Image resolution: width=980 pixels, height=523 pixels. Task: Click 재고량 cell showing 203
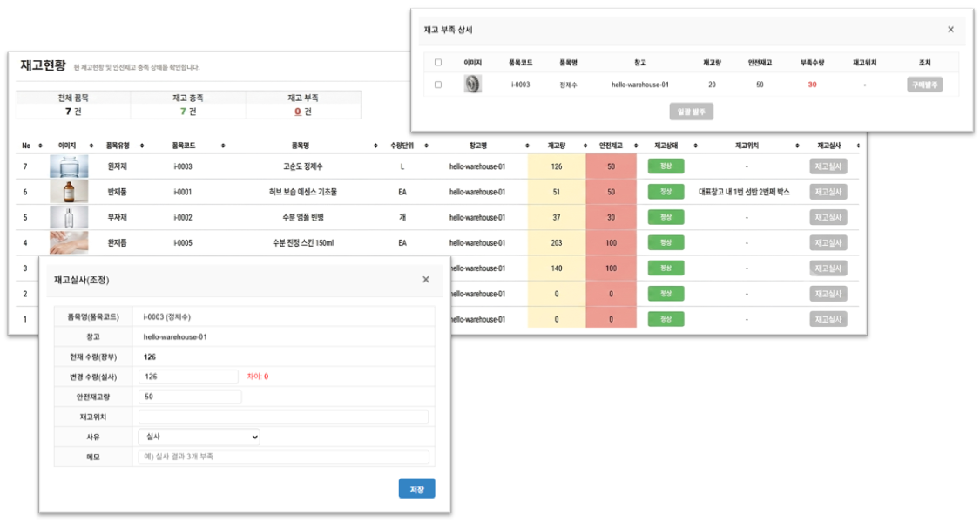click(557, 242)
